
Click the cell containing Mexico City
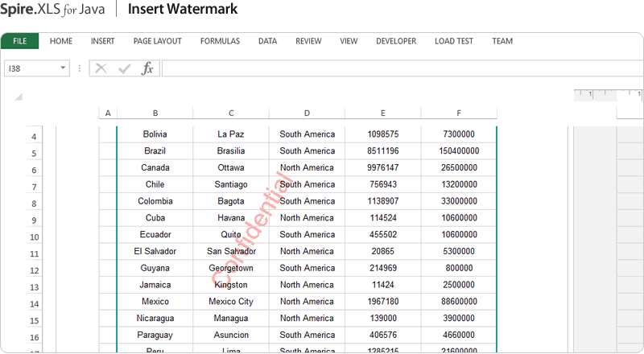pyautogui.click(x=231, y=302)
